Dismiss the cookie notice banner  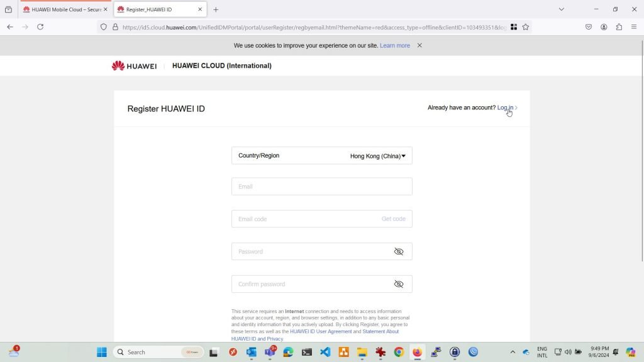(419, 45)
